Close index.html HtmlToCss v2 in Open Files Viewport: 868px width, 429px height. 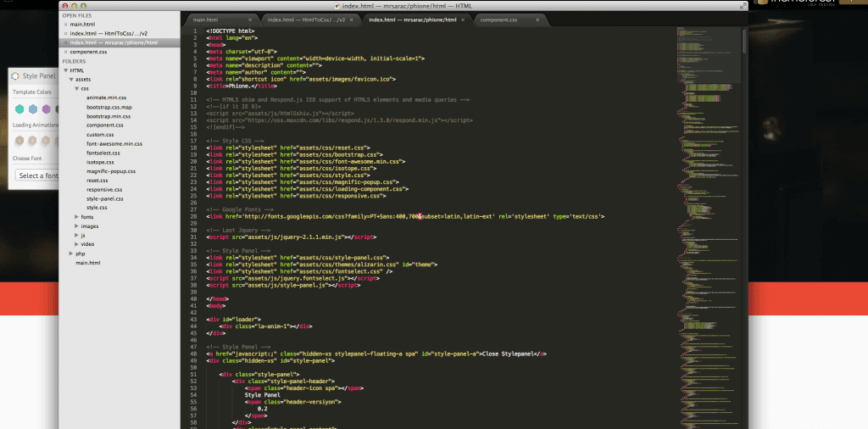click(x=66, y=33)
